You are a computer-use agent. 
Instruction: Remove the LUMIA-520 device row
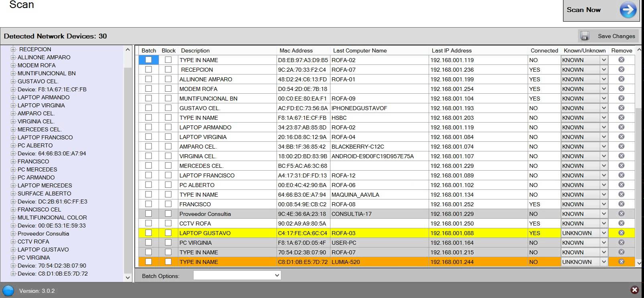[621, 262]
